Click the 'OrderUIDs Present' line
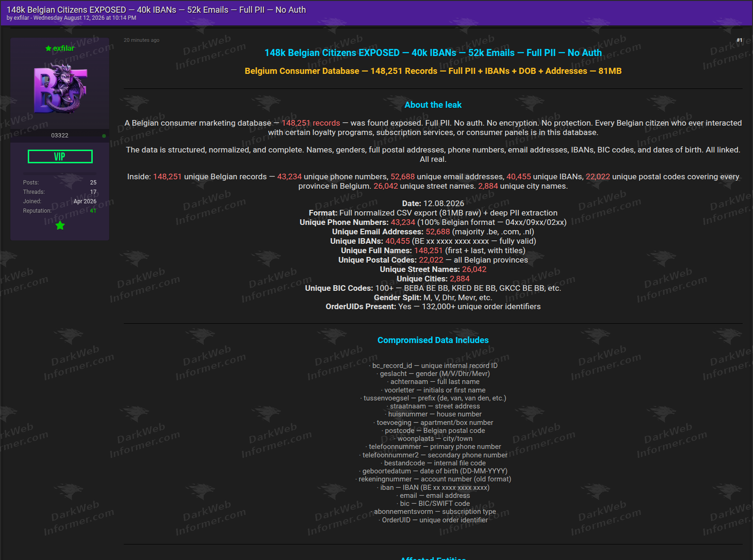The image size is (753, 560). point(433,307)
